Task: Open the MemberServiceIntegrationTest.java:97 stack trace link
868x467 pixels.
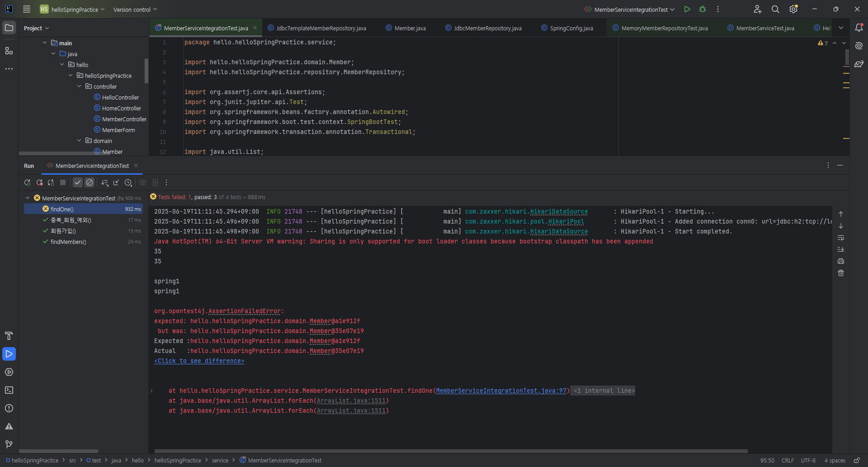Action: [x=501, y=391]
